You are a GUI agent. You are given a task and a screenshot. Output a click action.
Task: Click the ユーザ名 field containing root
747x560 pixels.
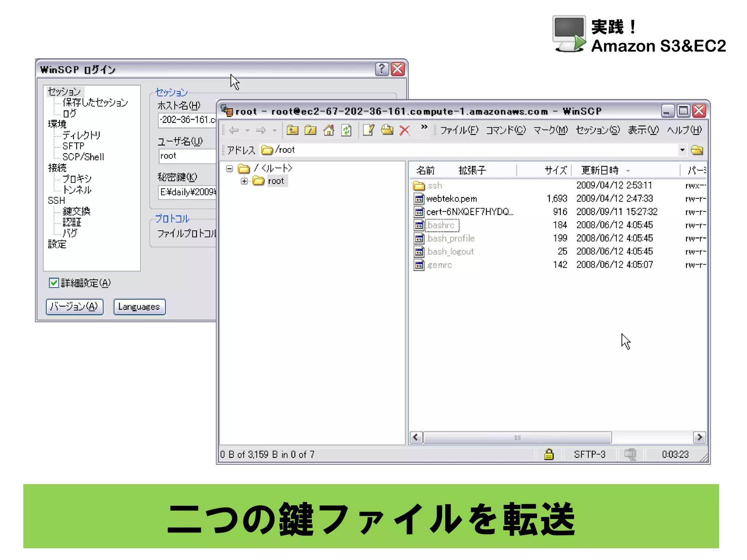[187, 156]
